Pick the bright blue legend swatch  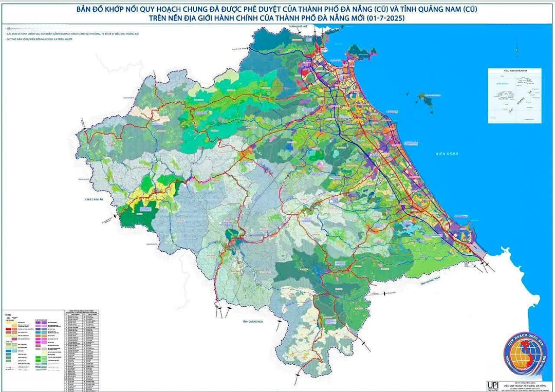[x=8, y=351]
